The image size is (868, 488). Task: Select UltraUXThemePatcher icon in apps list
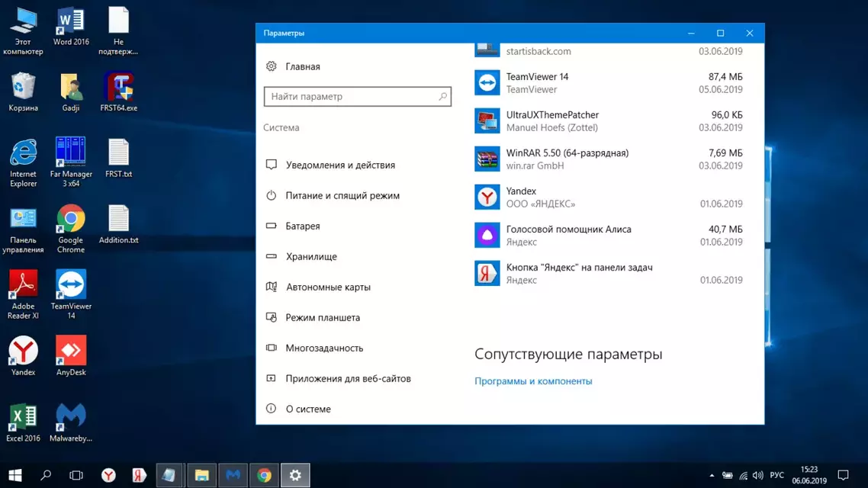point(487,120)
